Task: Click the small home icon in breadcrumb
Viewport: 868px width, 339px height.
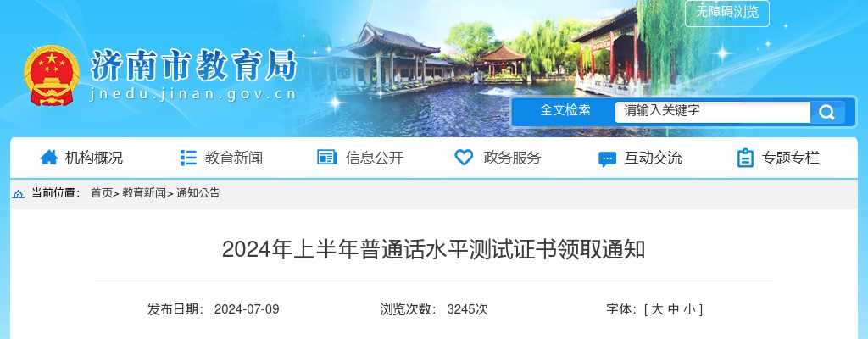Action: pyautogui.click(x=19, y=194)
